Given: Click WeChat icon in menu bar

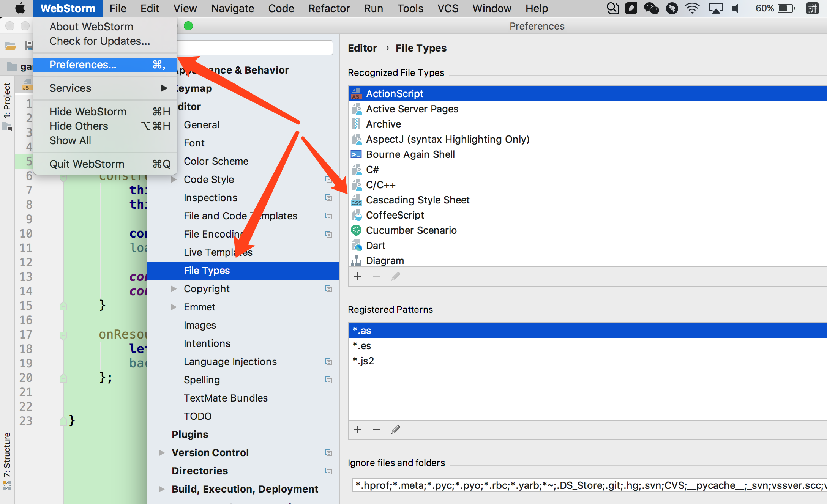Looking at the screenshot, I should tap(651, 8).
